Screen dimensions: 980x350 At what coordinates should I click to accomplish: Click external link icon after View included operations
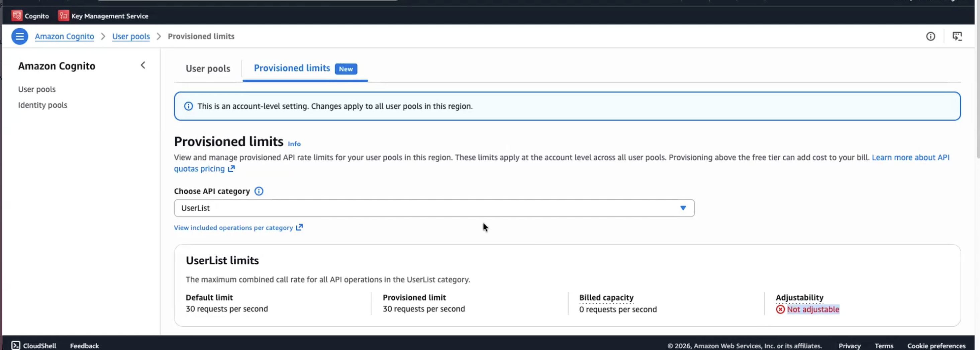pyautogui.click(x=299, y=228)
